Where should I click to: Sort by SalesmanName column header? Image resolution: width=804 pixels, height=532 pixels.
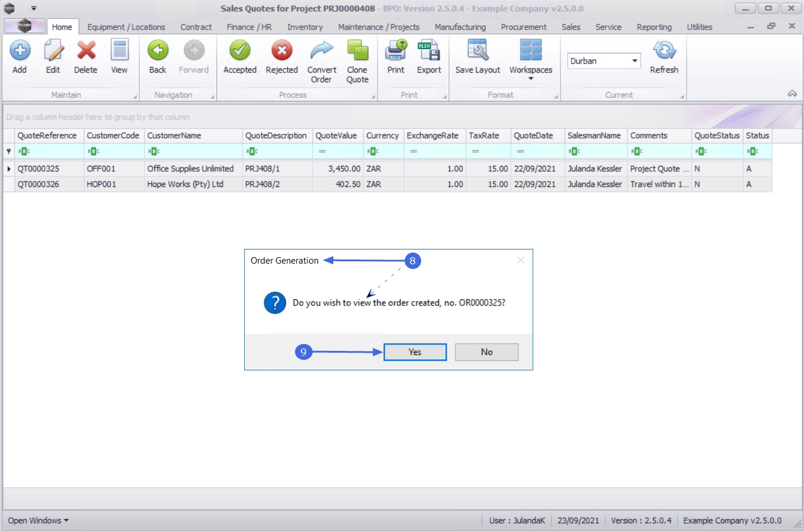pos(596,136)
